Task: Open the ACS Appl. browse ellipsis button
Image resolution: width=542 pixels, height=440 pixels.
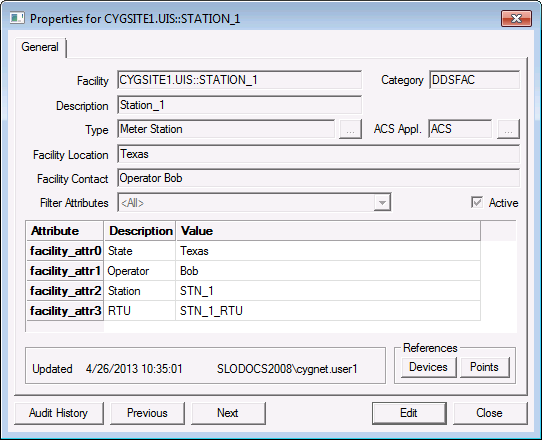Action: coord(508,129)
